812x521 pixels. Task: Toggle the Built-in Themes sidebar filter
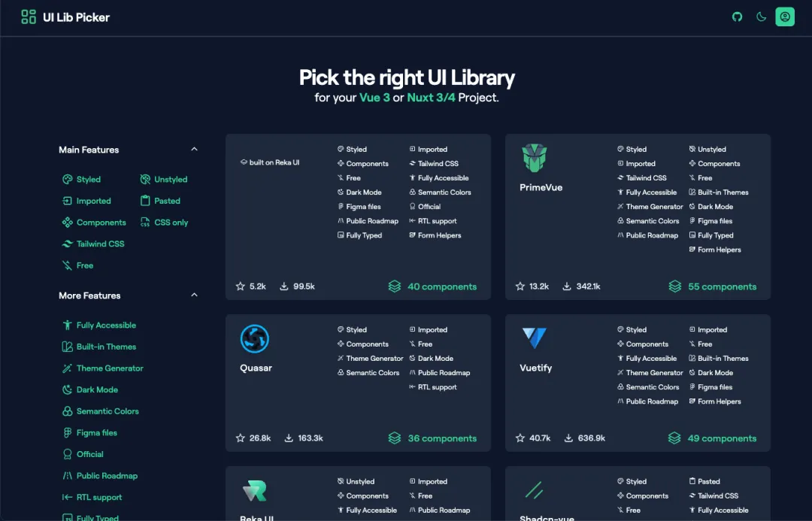99,347
